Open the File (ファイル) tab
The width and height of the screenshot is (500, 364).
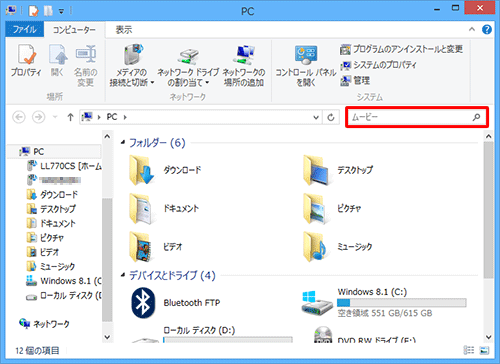click(x=25, y=30)
